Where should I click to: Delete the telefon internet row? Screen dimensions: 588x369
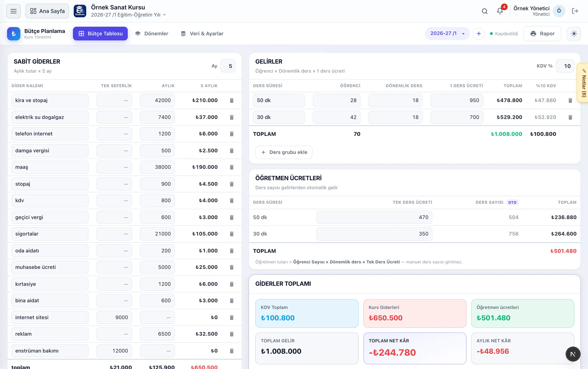[x=231, y=134]
